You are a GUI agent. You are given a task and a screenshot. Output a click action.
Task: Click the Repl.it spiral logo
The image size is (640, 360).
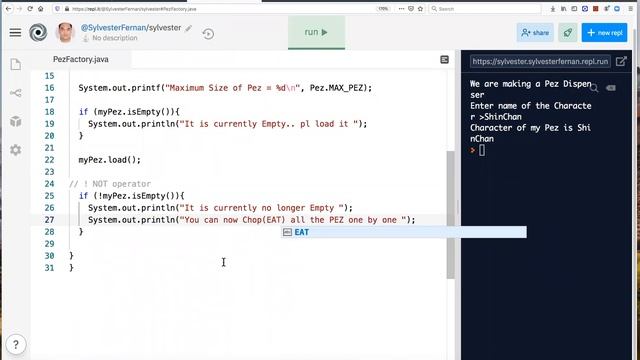point(38,32)
